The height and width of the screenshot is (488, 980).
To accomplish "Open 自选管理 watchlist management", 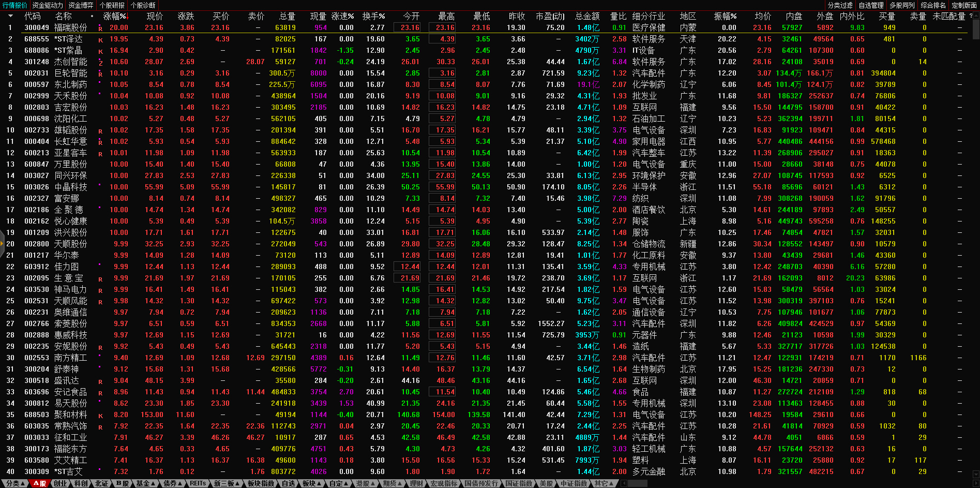I will coord(871,5).
